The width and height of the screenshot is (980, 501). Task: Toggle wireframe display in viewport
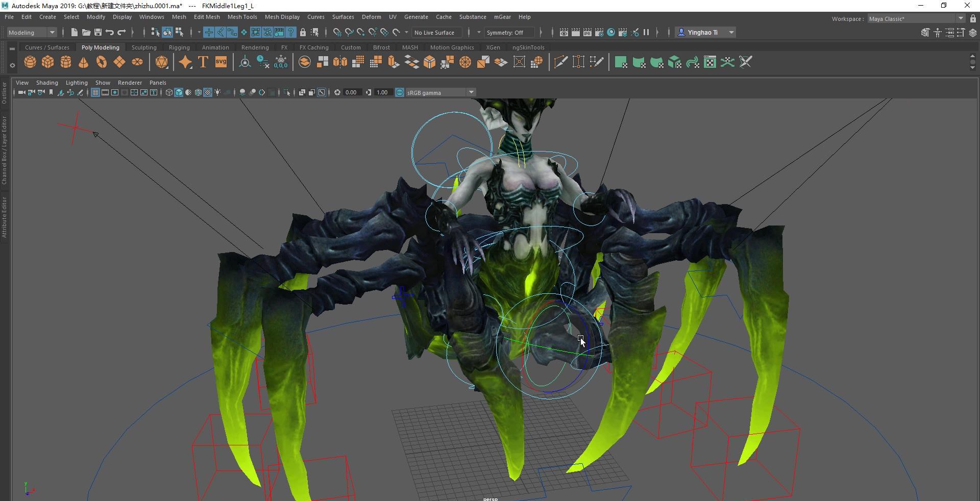tap(169, 92)
